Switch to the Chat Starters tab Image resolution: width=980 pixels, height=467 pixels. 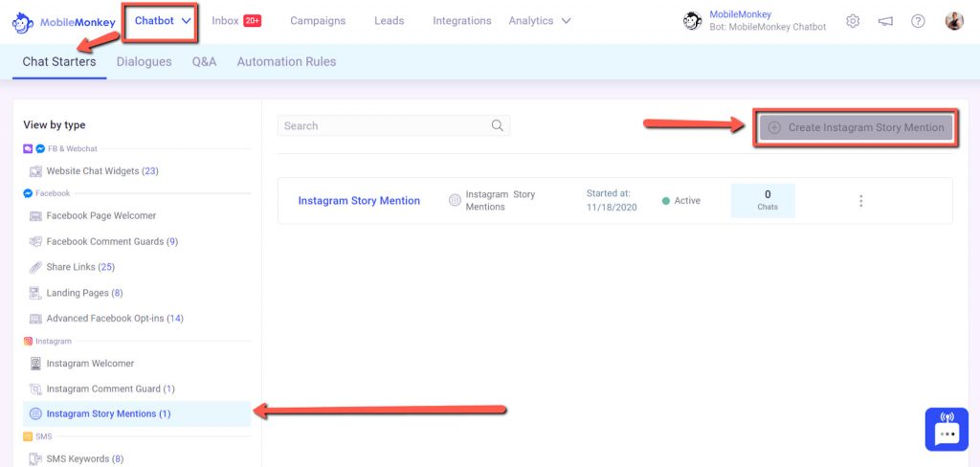[x=59, y=62]
